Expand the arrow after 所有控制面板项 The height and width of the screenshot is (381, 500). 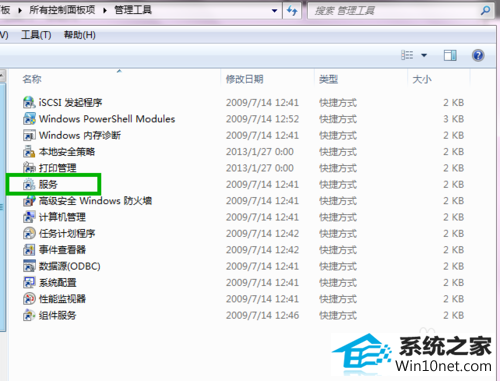pyautogui.click(x=105, y=10)
